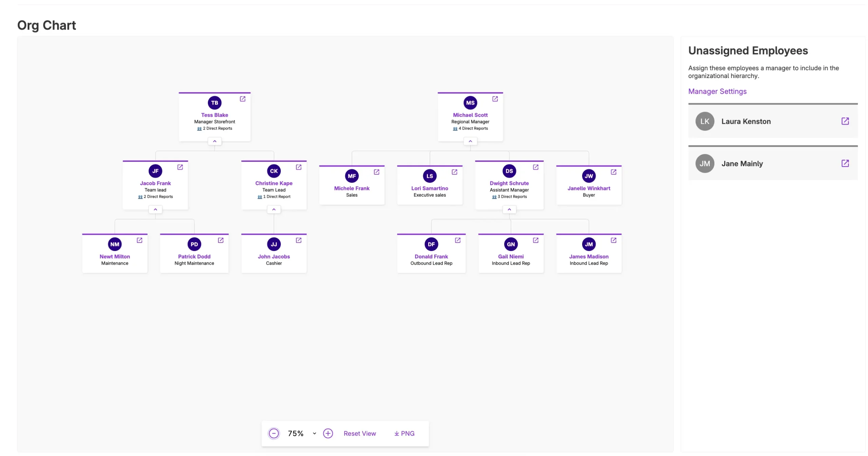Open Dwight Schrute's external link icon
This screenshot has height=456, width=868.
coord(535,167)
